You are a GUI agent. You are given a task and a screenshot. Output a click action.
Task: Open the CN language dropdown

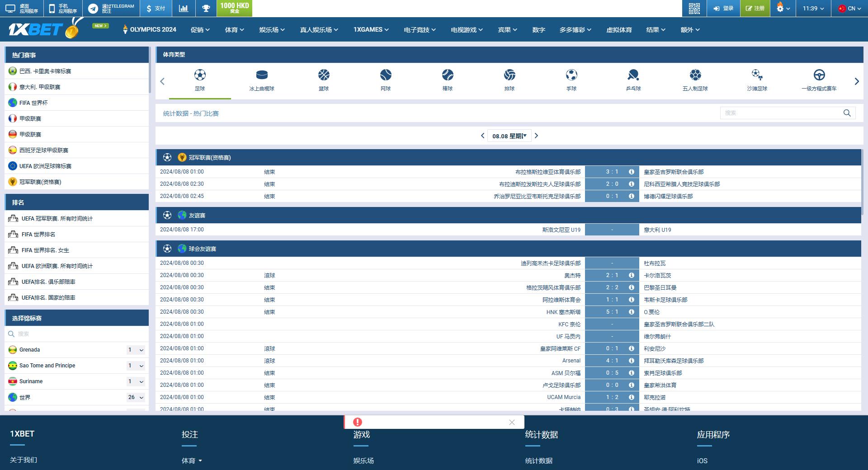[x=849, y=8]
